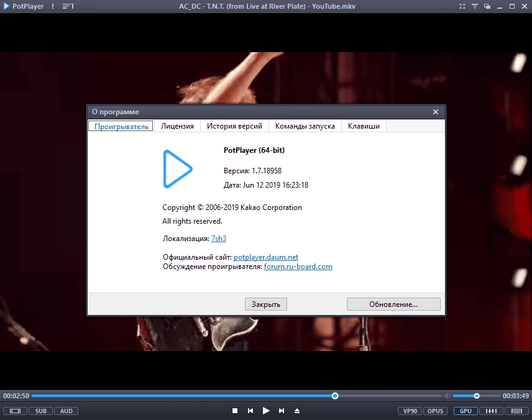Image resolution: width=532 pixels, height=420 pixels.
Task: Open the Команды запуска tab
Action: click(x=305, y=126)
